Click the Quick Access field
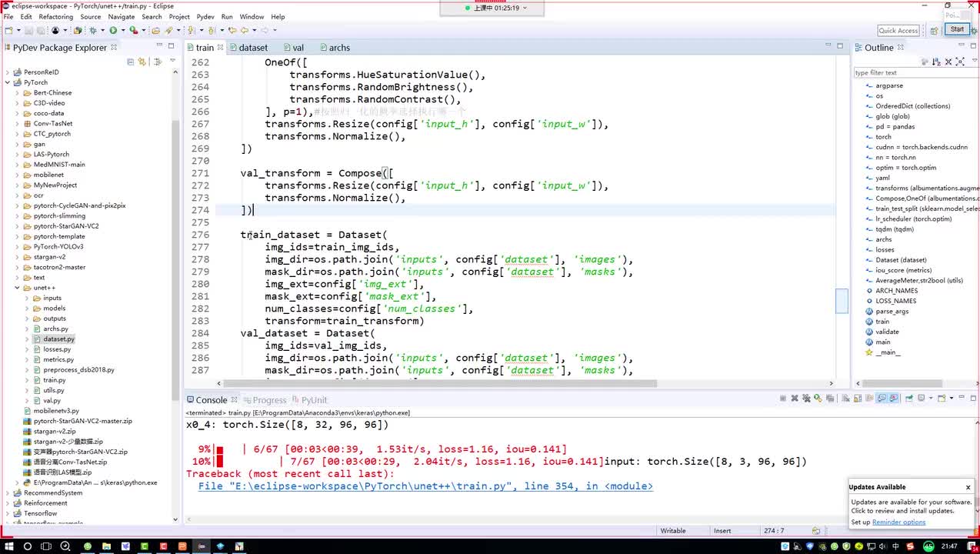The height and width of the screenshot is (554, 980). [x=898, y=31]
